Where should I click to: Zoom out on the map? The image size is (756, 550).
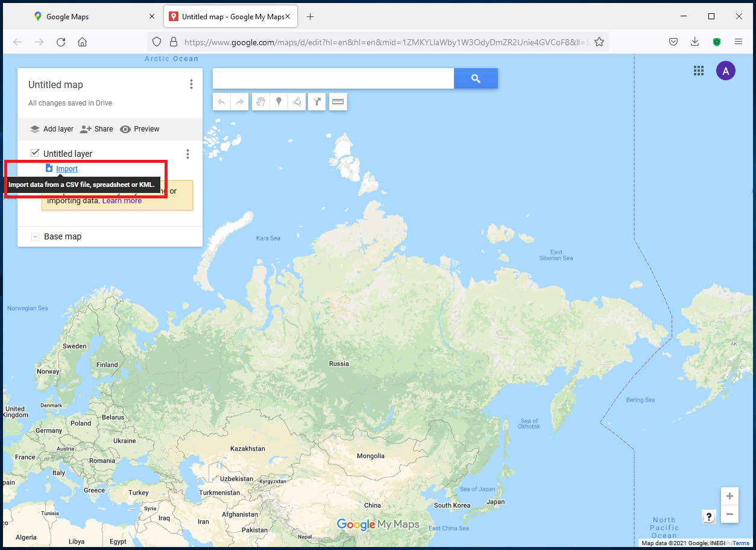(729, 514)
